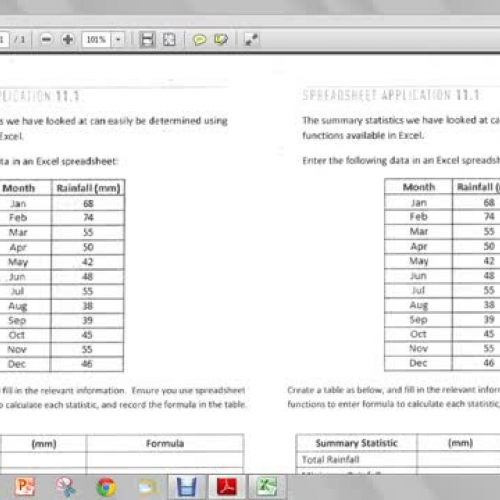The width and height of the screenshot is (500, 500).
Task: Click value 39 in the left table
Action: coord(87,320)
